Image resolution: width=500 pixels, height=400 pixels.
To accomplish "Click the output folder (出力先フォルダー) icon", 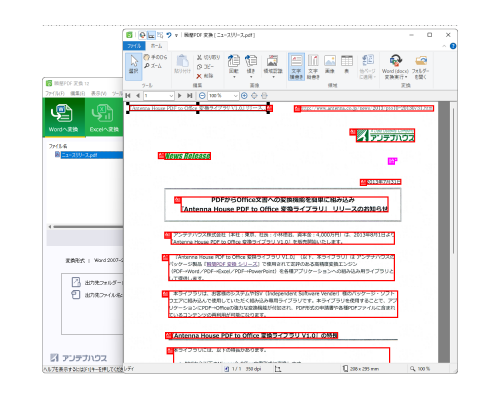I will [76, 282].
